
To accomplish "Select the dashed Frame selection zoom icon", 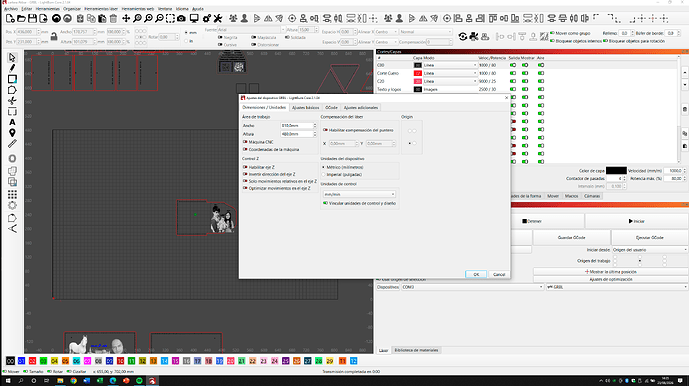I will (170, 18).
